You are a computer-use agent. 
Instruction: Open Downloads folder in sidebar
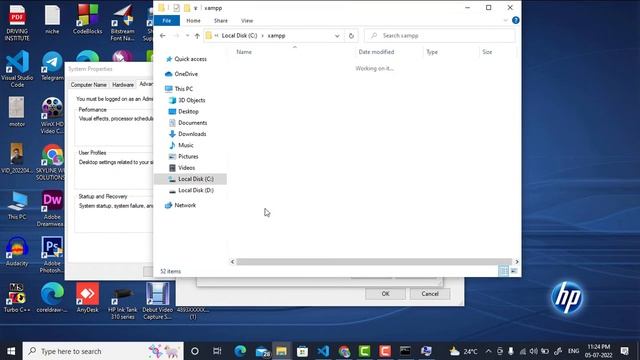pos(187,134)
